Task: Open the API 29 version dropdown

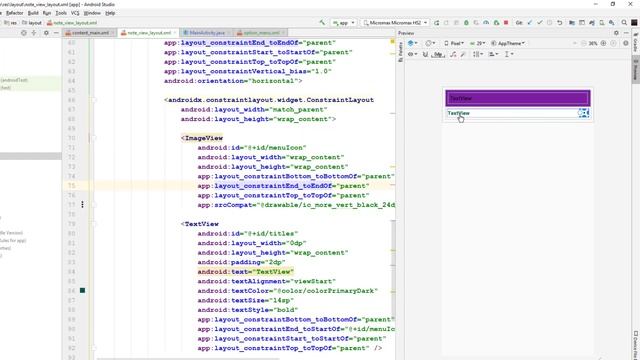Action: pyautogui.click(x=477, y=43)
